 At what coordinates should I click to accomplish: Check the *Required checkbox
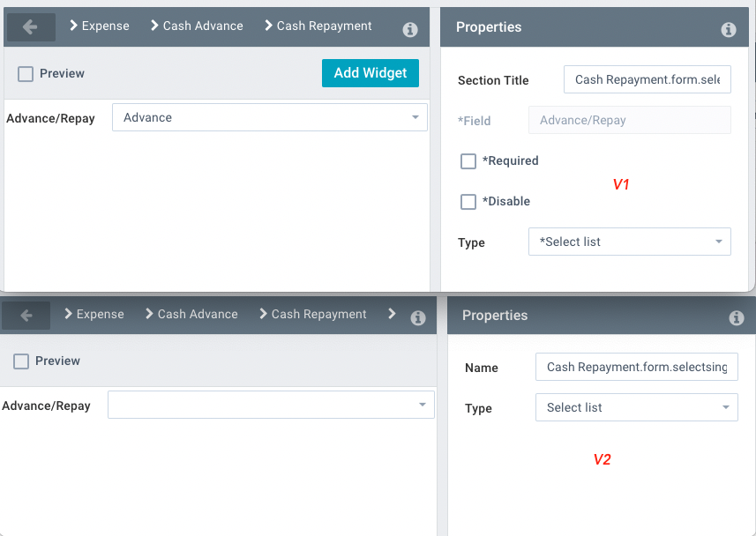click(x=468, y=161)
